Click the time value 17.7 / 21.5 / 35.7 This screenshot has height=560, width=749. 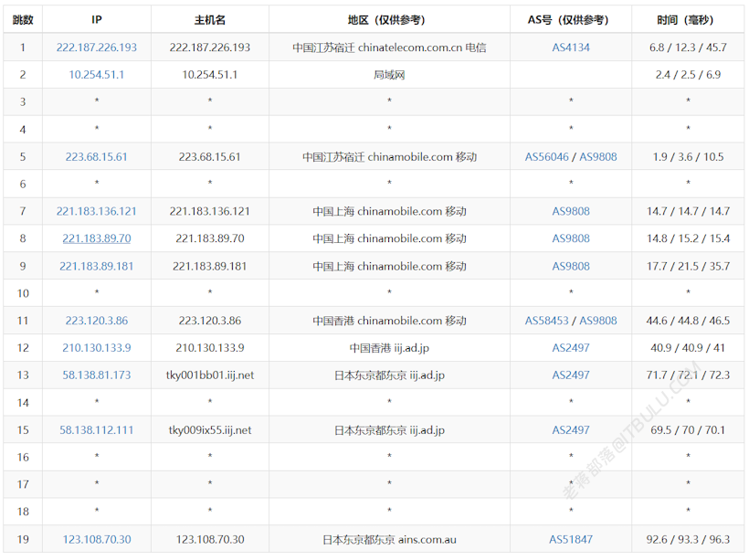pos(688,266)
